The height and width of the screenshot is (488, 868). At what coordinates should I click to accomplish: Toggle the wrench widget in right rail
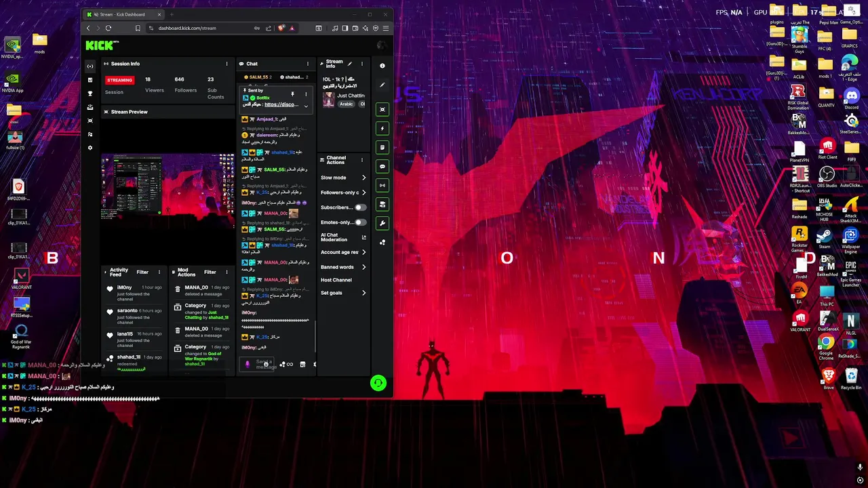[x=382, y=223]
